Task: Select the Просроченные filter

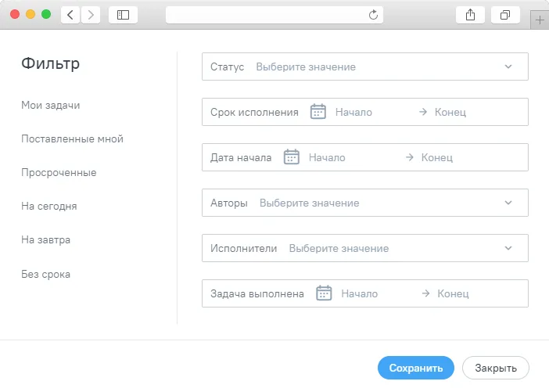Action: click(x=59, y=172)
